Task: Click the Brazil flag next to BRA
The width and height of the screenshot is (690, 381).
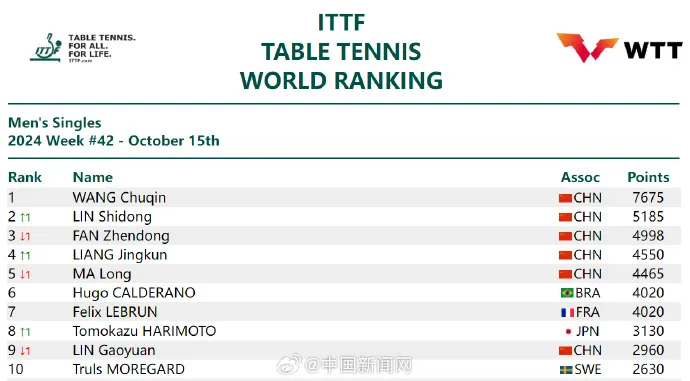Action: coord(567,293)
